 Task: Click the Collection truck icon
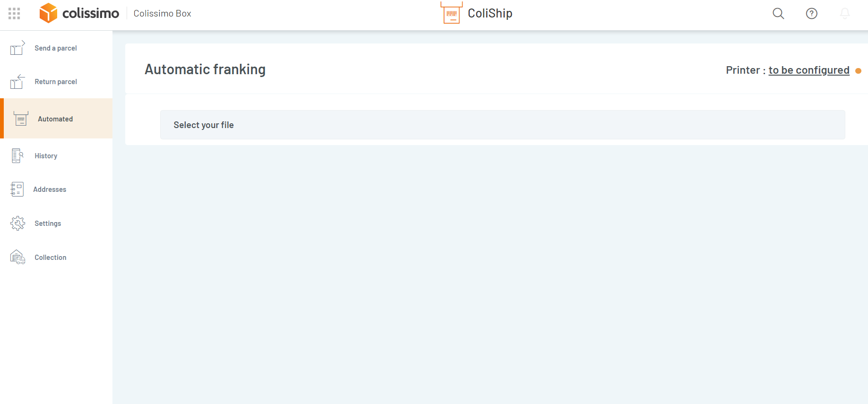coord(17,257)
